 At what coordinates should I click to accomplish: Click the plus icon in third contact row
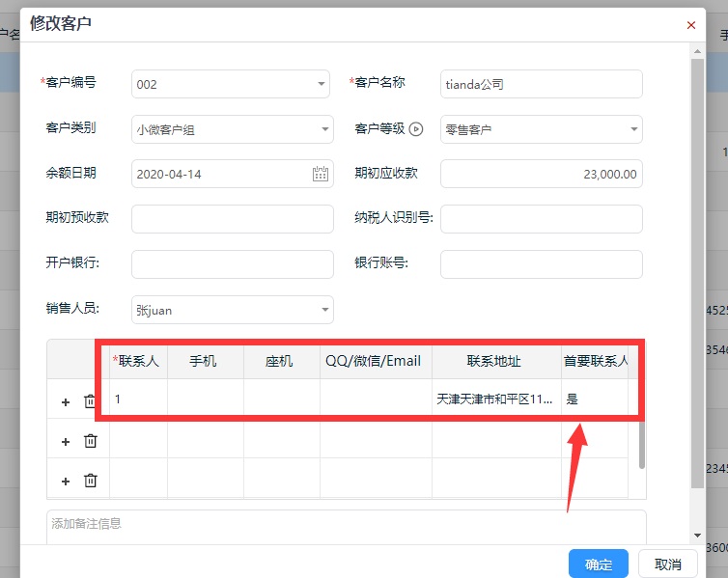click(66, 481)
